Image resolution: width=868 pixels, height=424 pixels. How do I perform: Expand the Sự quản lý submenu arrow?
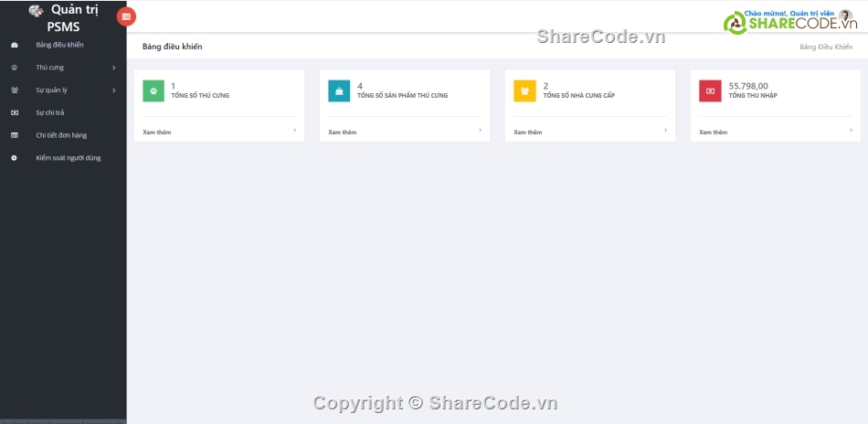click(x=113, y=90)
